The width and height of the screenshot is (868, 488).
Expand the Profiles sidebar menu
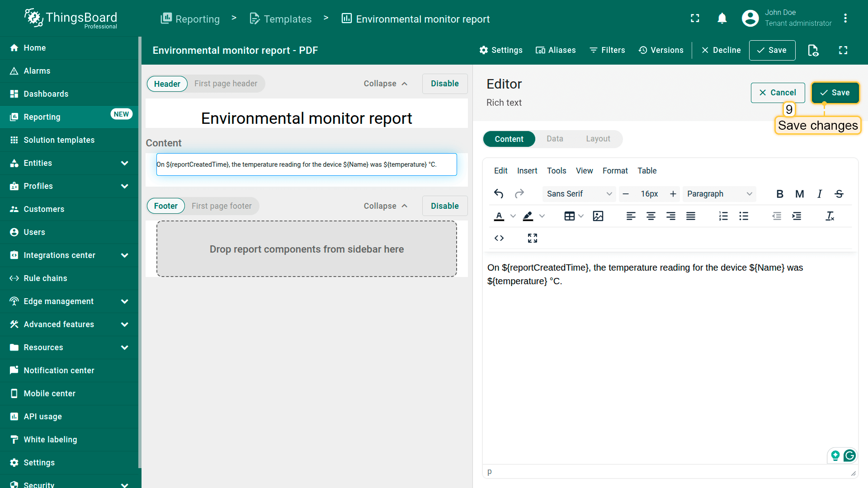(x=125, y=186)
